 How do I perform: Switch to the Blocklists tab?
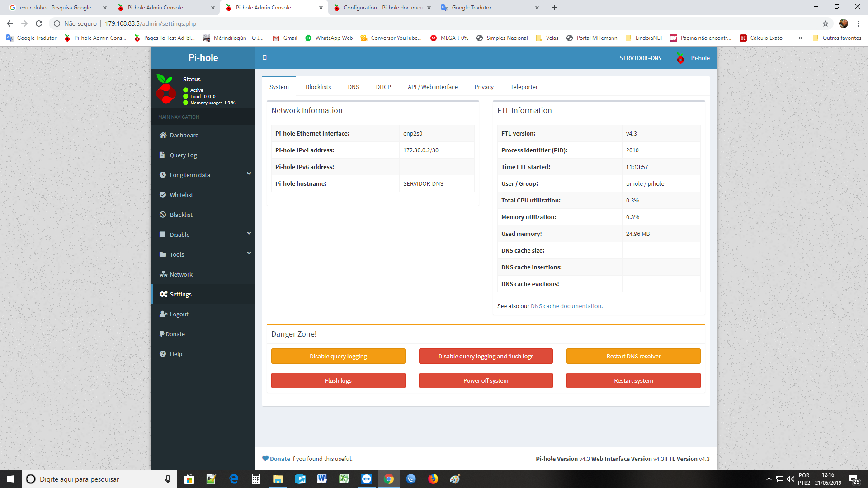coord(318,87)
